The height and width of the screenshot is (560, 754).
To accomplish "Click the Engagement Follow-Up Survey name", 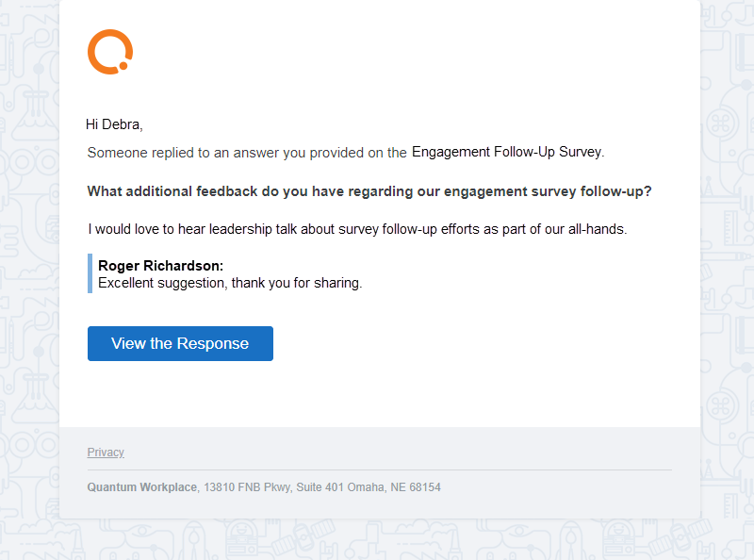I will [x=507, y=152].
